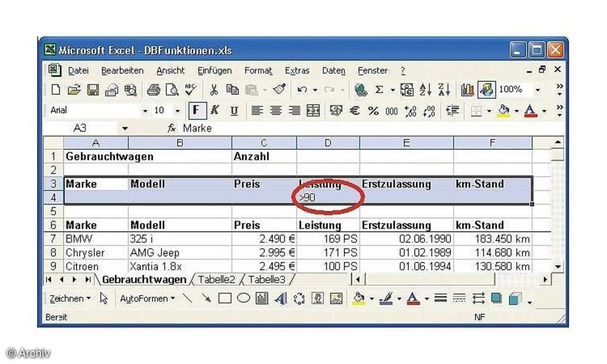607x364 pixels.
Task: Toggle the Drawing toolbar button
Action: (x=486, y=90)
